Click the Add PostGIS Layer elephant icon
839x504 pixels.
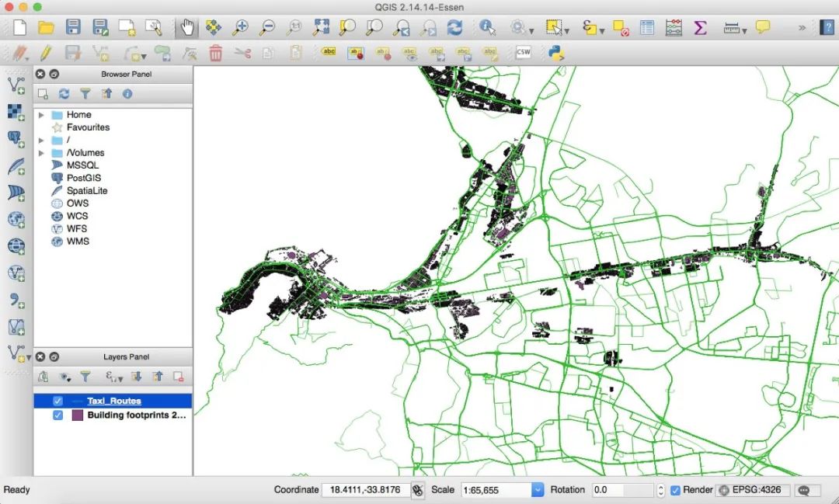16,138
